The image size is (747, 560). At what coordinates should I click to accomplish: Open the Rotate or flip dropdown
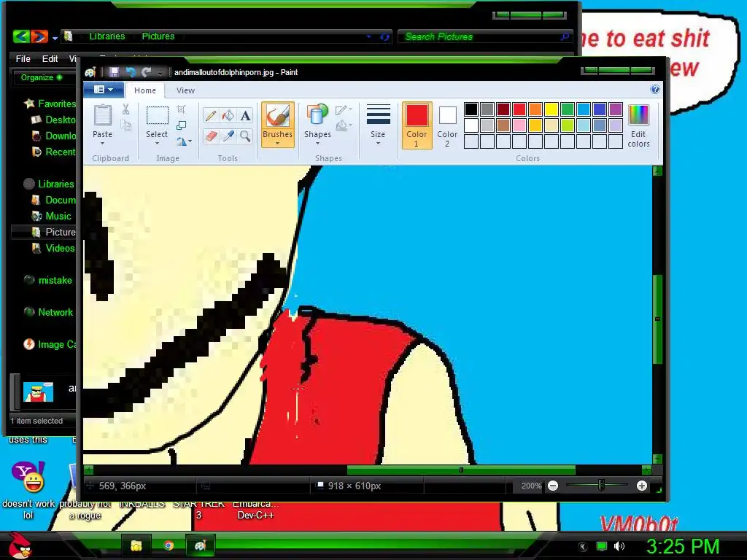[x=184, y=141]
